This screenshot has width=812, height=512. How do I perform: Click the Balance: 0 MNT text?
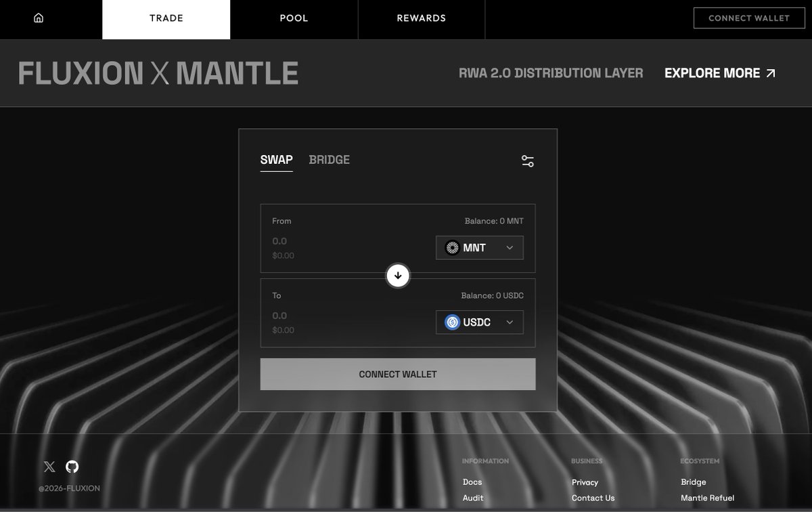point(494,221)
